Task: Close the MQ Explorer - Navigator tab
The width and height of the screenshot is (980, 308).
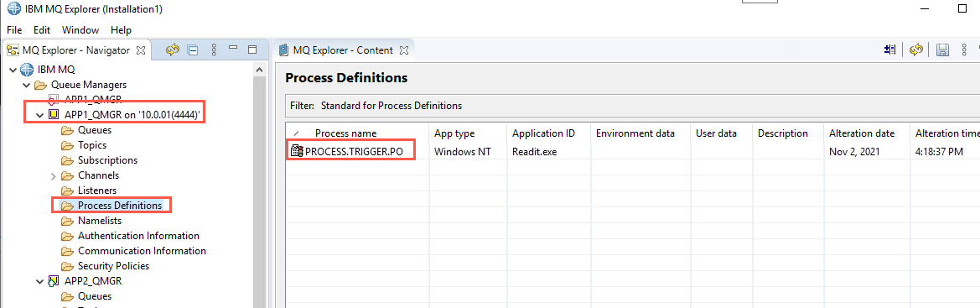Action: (x=141, y=50)
